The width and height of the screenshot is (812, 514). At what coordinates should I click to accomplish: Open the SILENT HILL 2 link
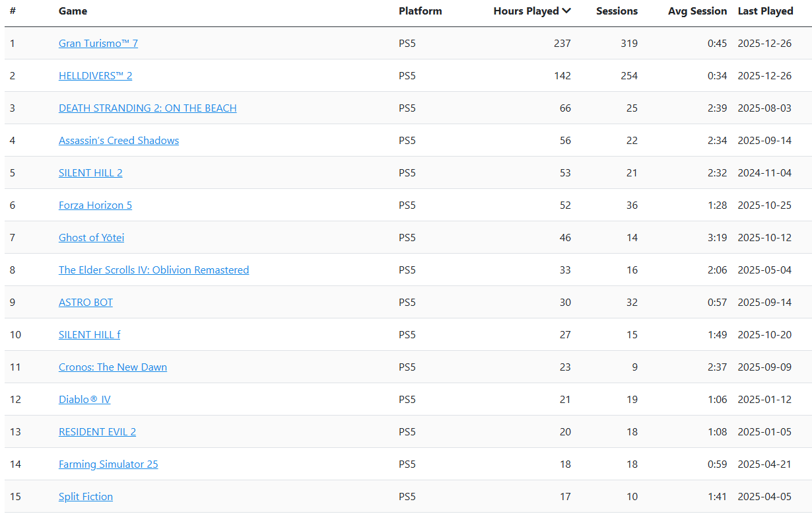[90, 173]
